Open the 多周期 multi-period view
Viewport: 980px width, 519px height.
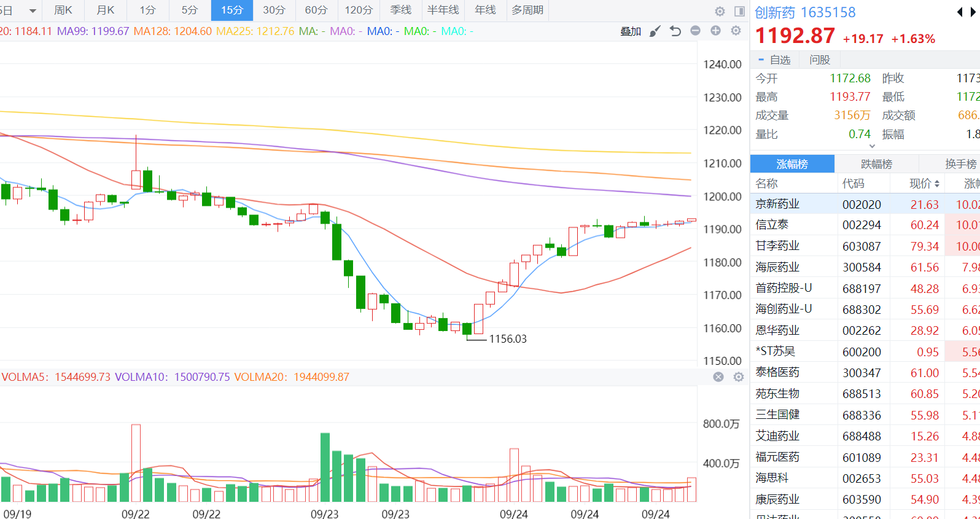click(x=527, y=10)
